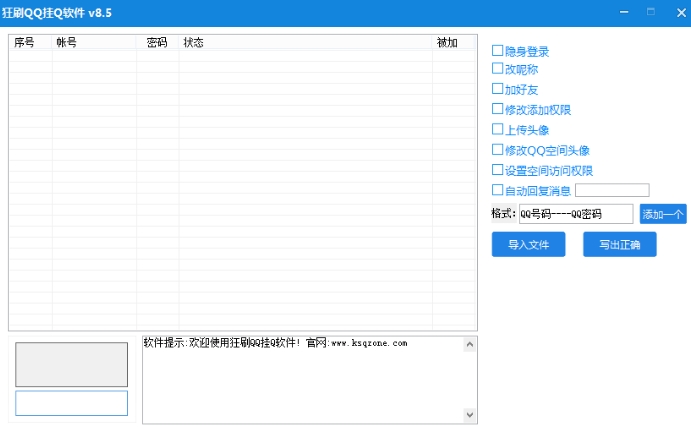Viewport: 691px width, 430px height.
Task: Click the log box scroll down arrow
Action: (x=470, y=415)
